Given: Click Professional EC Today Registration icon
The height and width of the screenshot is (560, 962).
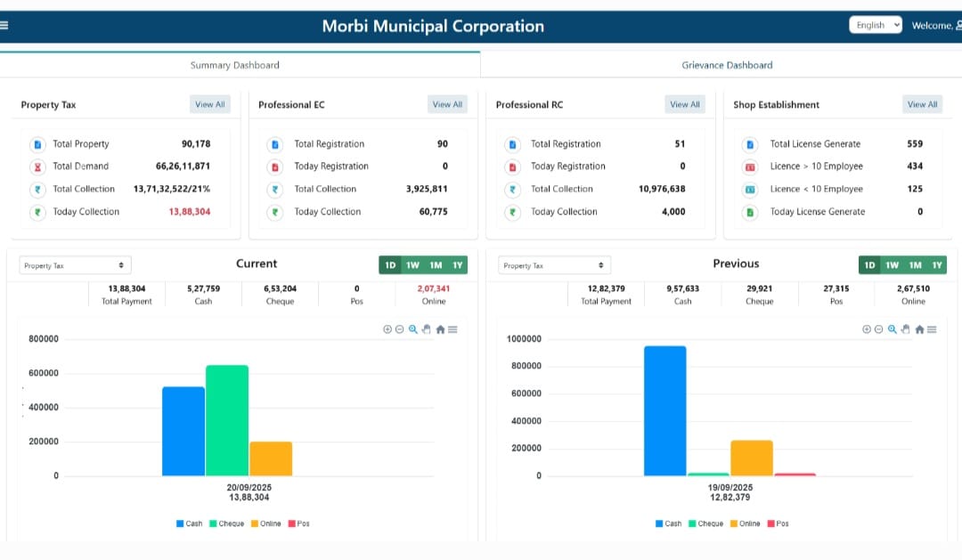Looking at the screenshot, I should pos(275,166).
